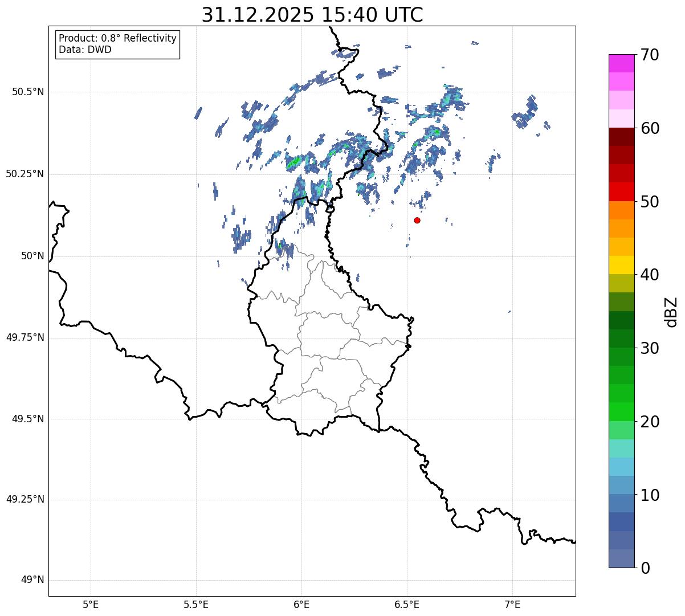This screenshot has height=616, width=685.
Task: Click the top magenta colorbar segment
Action: pyautogui.click(x=622, y=63)
